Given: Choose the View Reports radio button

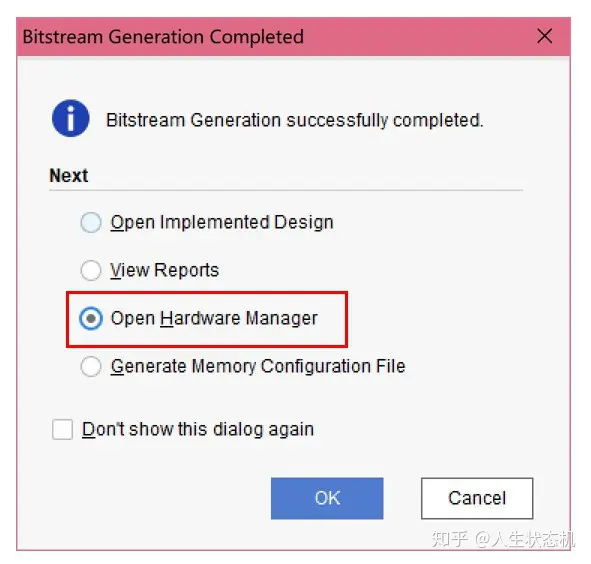Looking at the screenshot, I should (x=91, y=270).
